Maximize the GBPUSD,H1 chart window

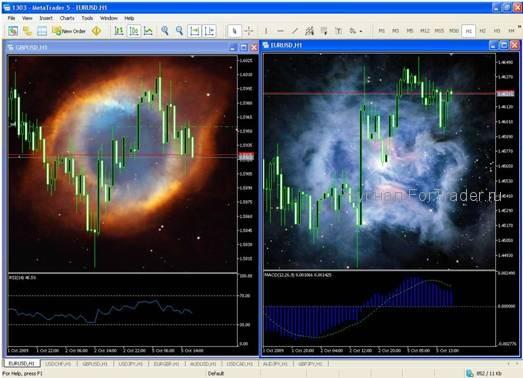coord(244,48)
